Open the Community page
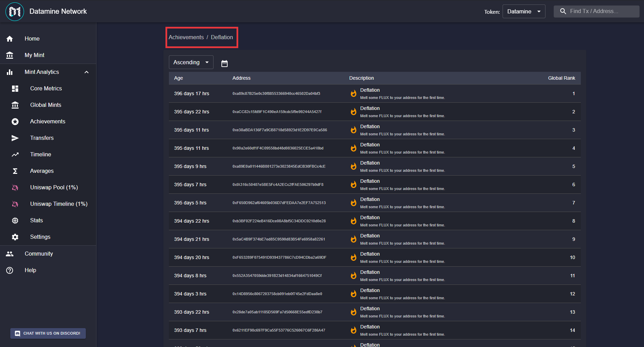The image size is (644, 347). [48, 254]
